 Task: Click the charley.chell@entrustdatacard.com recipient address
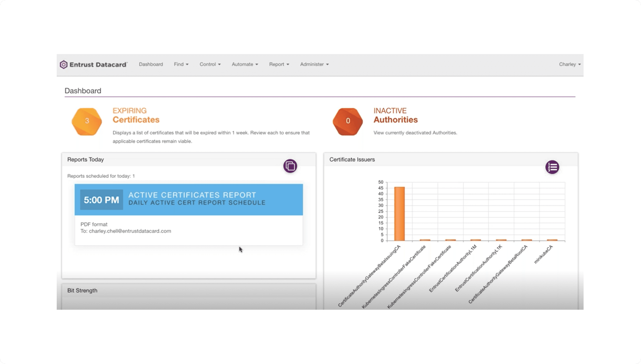(x=130, y=231)
